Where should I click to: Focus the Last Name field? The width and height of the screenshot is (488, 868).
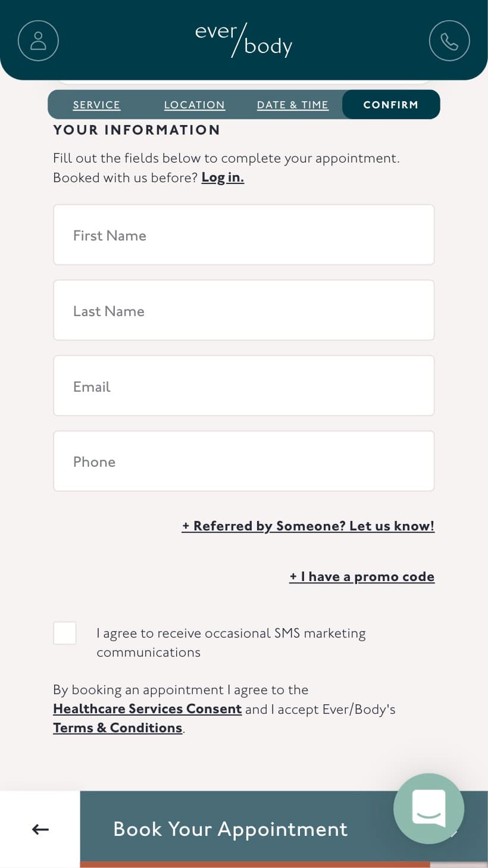coord(244,311)
